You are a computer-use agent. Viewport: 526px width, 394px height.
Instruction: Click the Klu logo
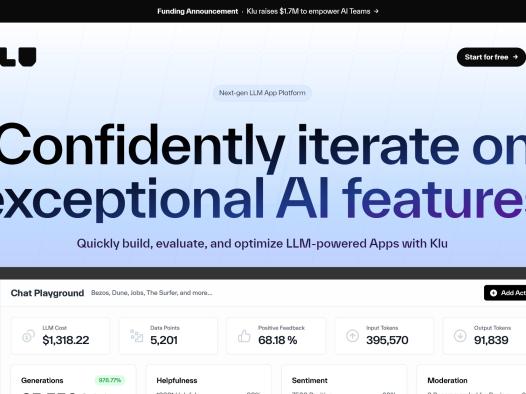point(18,57)
